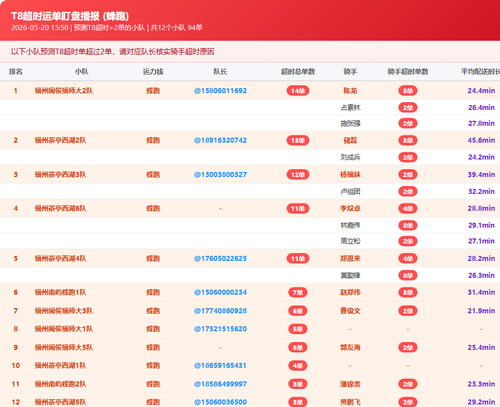Click the 14单 total overtime badge
Image resolution: width=500 pixels, height=407 pixels.
[x=298, y=91]
